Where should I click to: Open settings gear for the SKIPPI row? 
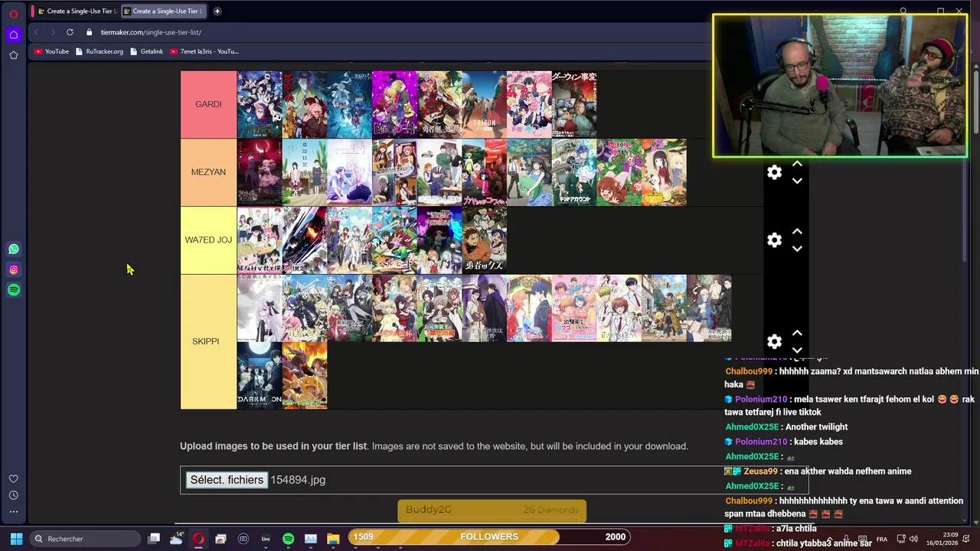click(x=774, y=341)
